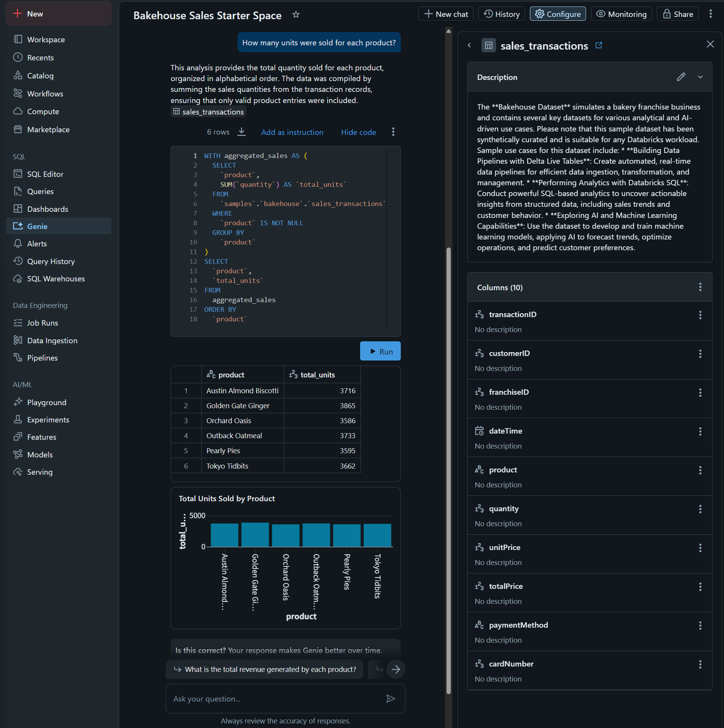Open Features
Screen dimensions: 724x728
click(x=58, y=437)
